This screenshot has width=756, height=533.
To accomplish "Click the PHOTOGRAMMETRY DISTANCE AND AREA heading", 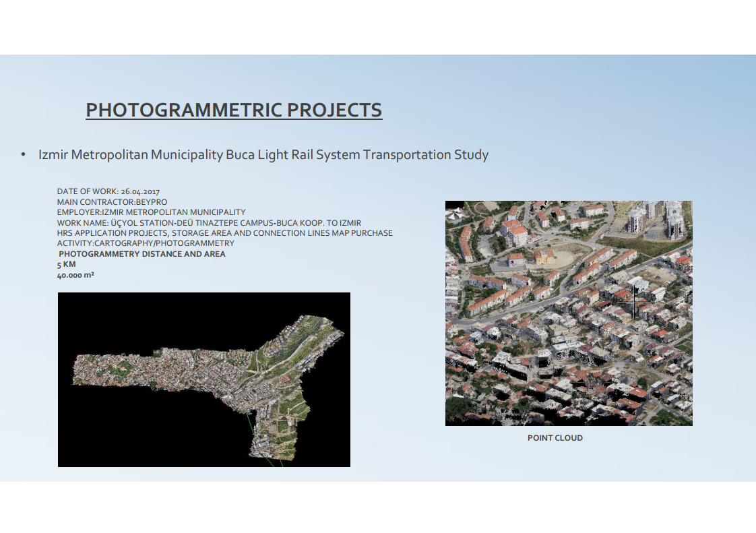I will pyautogui.click(x=142, y=254).
